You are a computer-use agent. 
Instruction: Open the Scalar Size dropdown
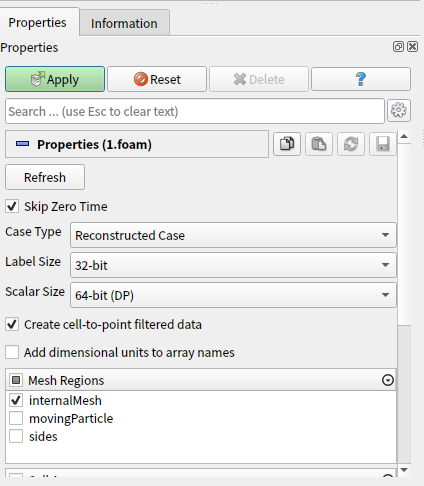pos(233,295)
